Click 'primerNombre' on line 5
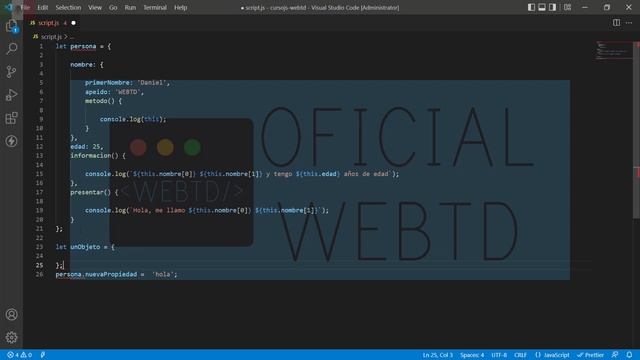This screenshot has height=360, width=640. point(107,82)
